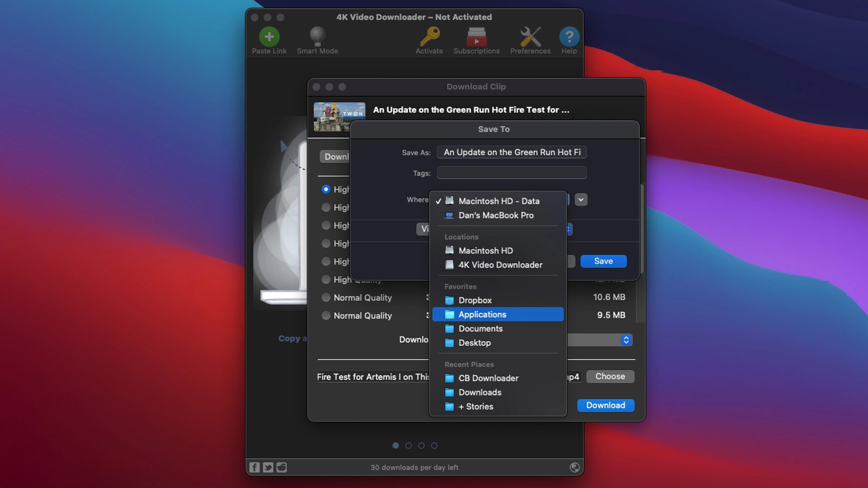
Task: Choose + Stories under Recent Places
Action: click(498, 406)
